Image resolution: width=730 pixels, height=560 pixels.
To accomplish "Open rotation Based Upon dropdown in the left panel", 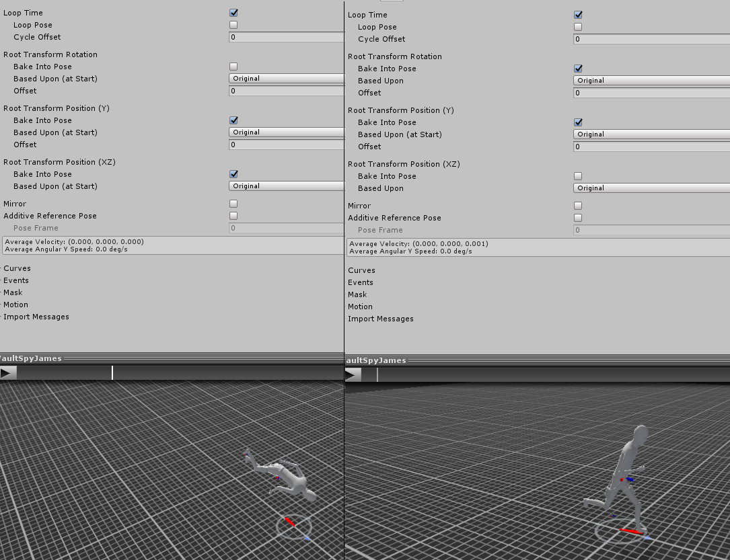I will coord(287,79).
